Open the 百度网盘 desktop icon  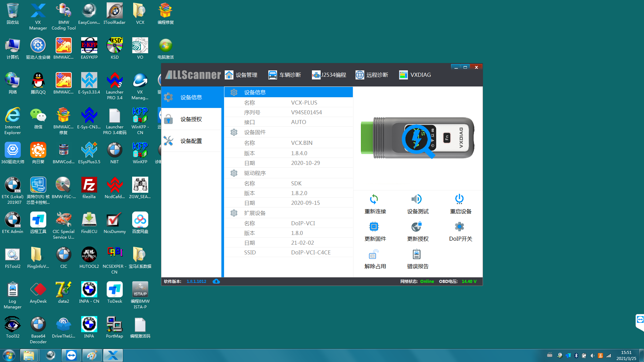point(140,223)
